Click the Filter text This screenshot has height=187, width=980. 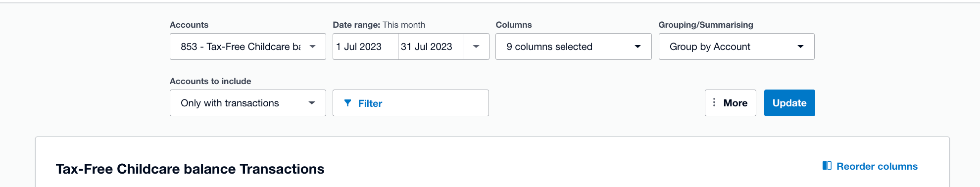370,103
